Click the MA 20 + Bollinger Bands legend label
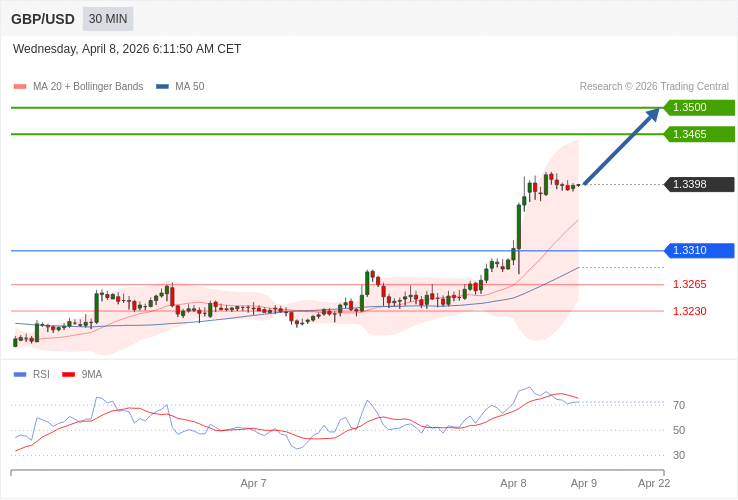 click(x=88, y=87)
